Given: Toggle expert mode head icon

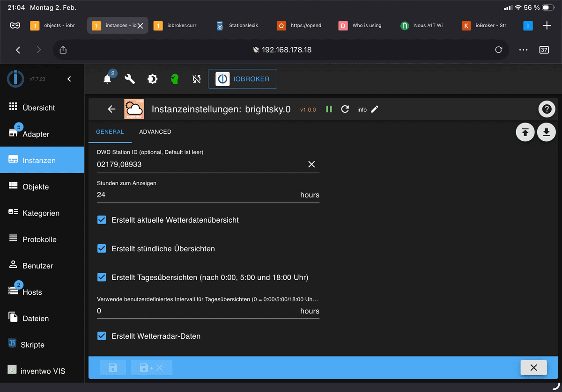Looking at the screenshot, I should coord(175,79).
